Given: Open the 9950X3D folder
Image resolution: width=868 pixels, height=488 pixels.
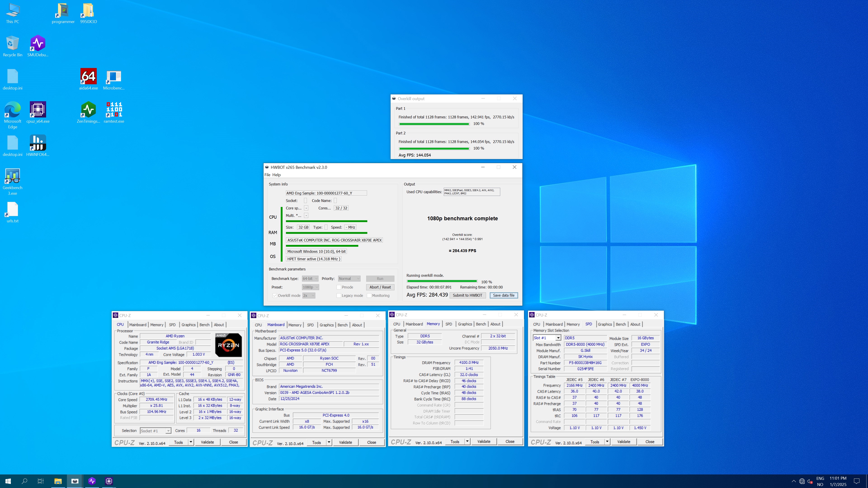Looking at the screenshot, I should (x=88, y=14).
